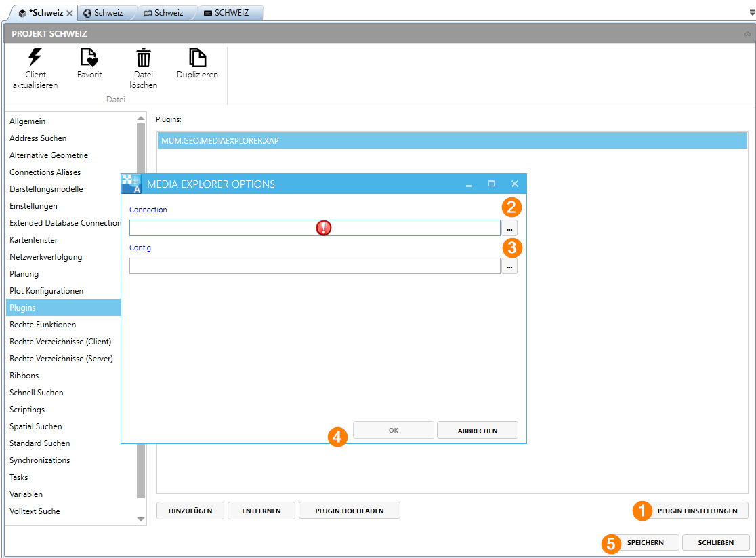Click the HINZUFÜGEN button
The width and height of the screenshot is (756, 558).
click(x=190, y=511)
